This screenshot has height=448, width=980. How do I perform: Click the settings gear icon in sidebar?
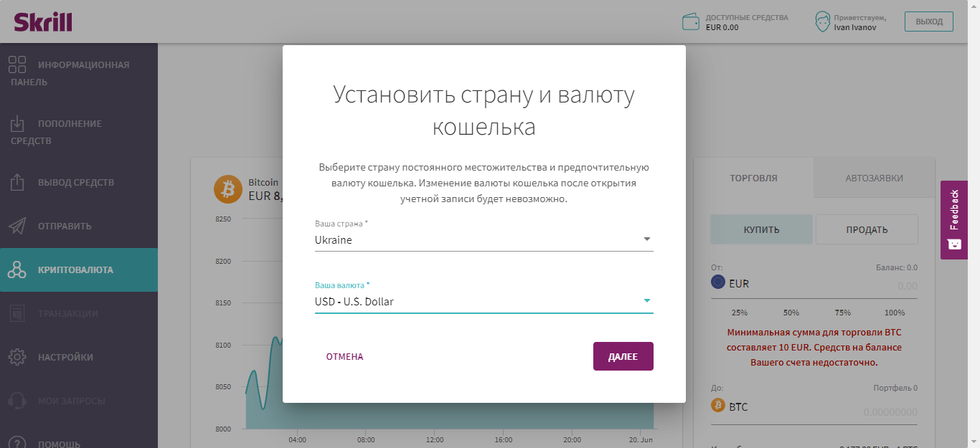[x=17, y=357]
